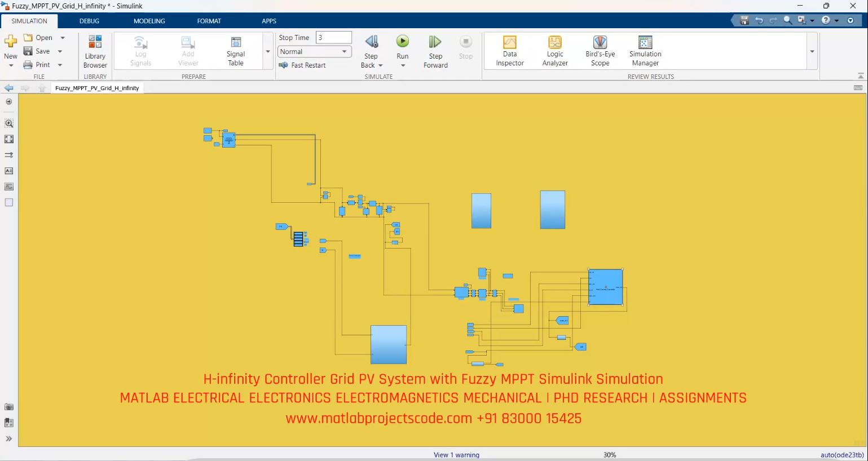This screenshot has height=461, width=868.
Task: Click Step Forward
Action: click(435, 51)
